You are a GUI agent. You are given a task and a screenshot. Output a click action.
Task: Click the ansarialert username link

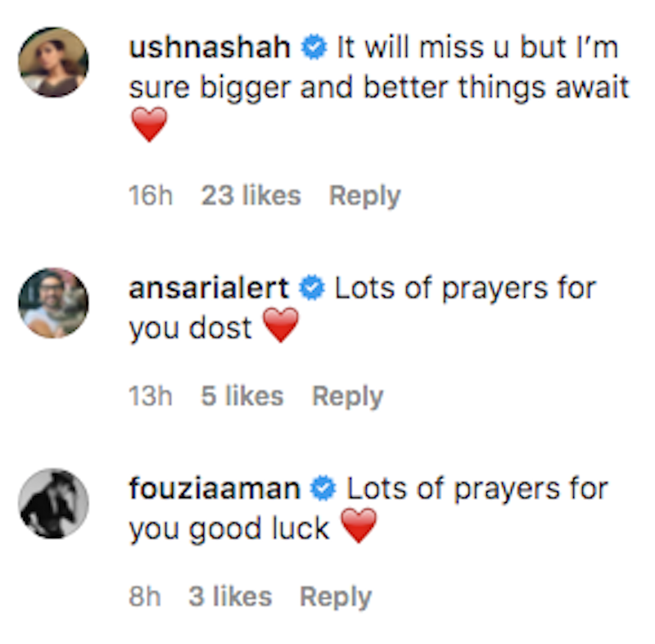[209, 288]
